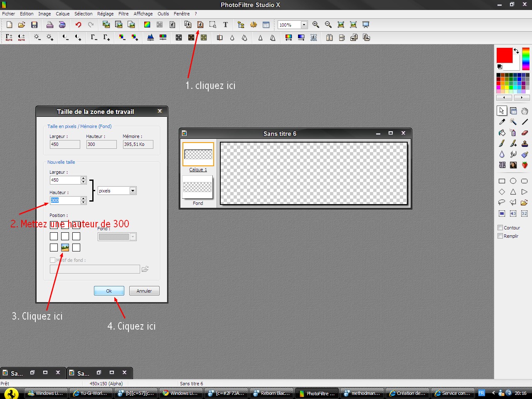Open the canvas size (Taille de la zone) toolbar icon

[200, 25]
